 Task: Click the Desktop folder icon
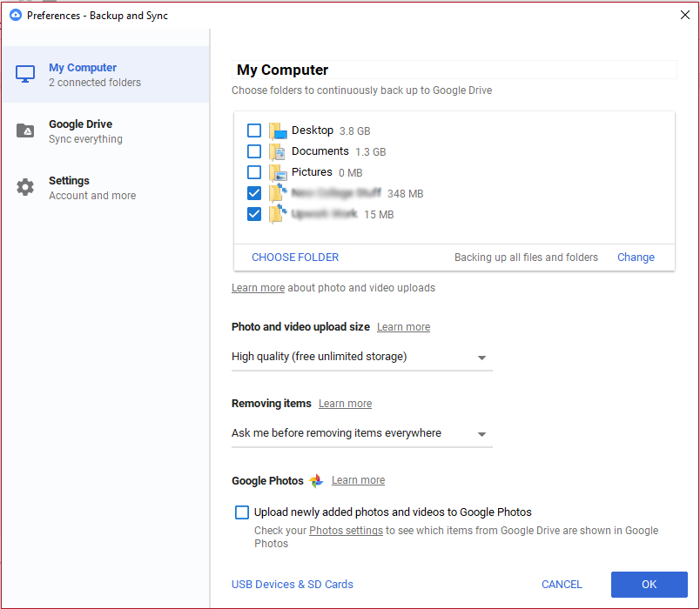278,130
